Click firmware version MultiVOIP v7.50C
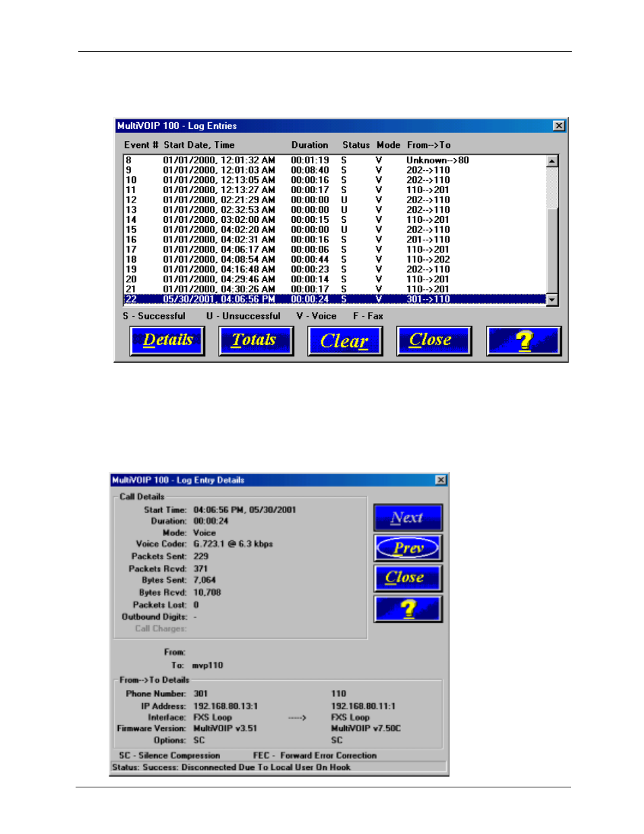644x834 pixels. tap(366, 729)
